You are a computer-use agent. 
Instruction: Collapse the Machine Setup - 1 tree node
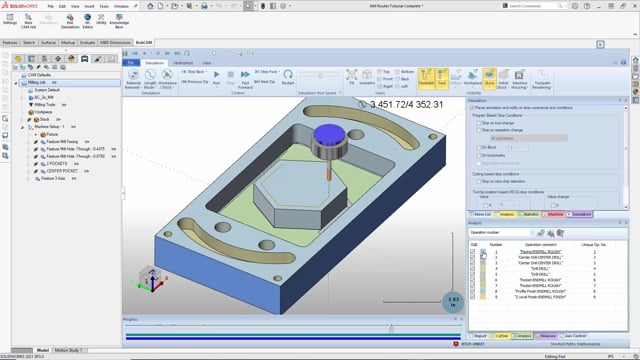coord(22,127)
